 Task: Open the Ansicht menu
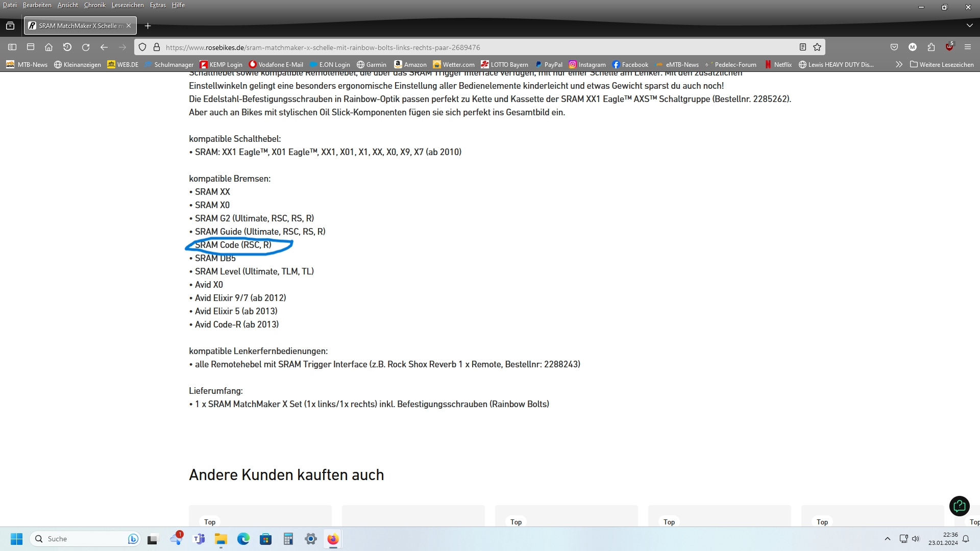coord(68,5)
